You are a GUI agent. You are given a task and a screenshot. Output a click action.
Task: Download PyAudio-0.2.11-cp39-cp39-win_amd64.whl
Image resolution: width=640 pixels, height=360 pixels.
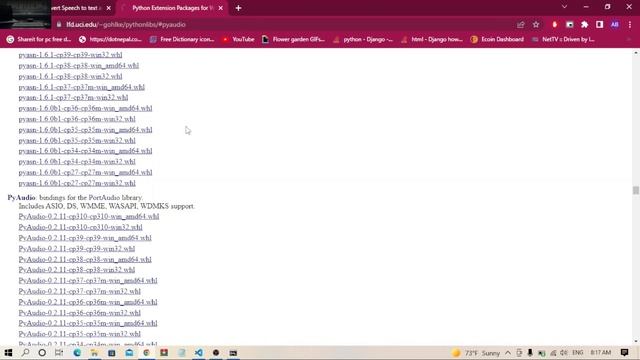(x=85, y=238)
